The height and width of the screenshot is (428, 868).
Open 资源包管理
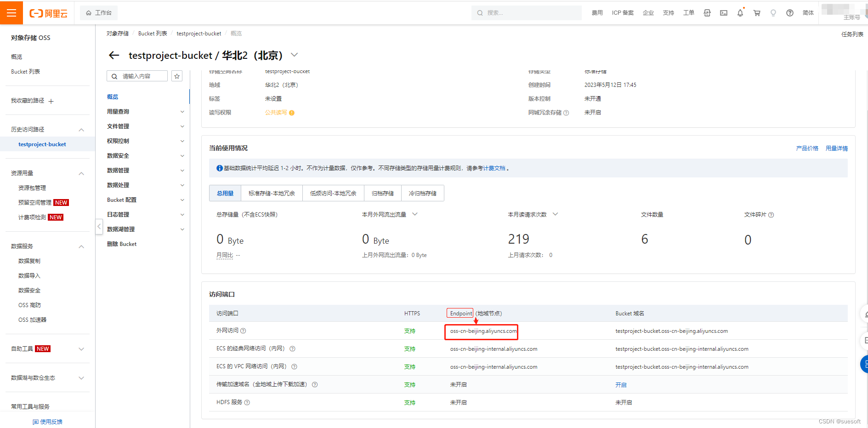click(x=32, y=188)
